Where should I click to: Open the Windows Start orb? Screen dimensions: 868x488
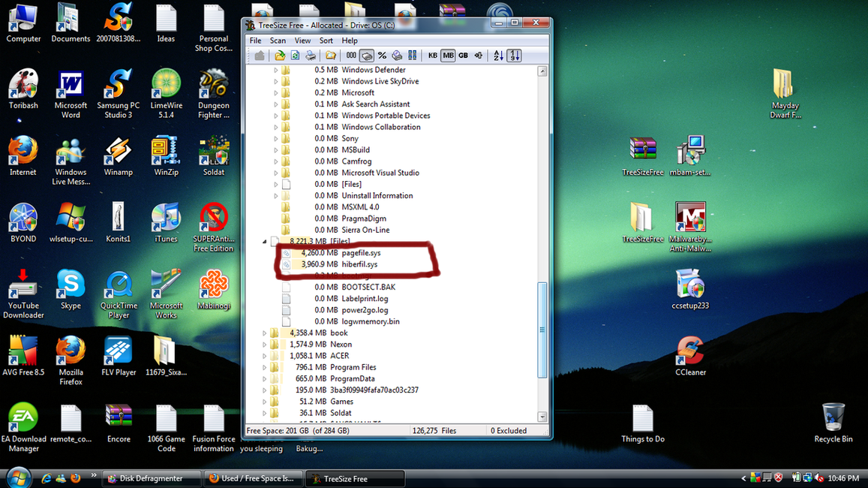click(x=18, y=477)
